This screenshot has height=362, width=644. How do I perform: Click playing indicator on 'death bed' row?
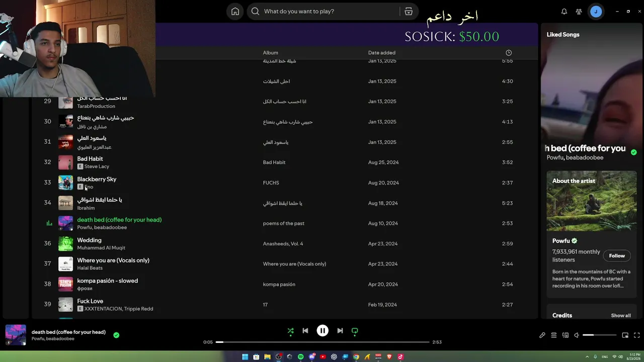tap(49, 223)
